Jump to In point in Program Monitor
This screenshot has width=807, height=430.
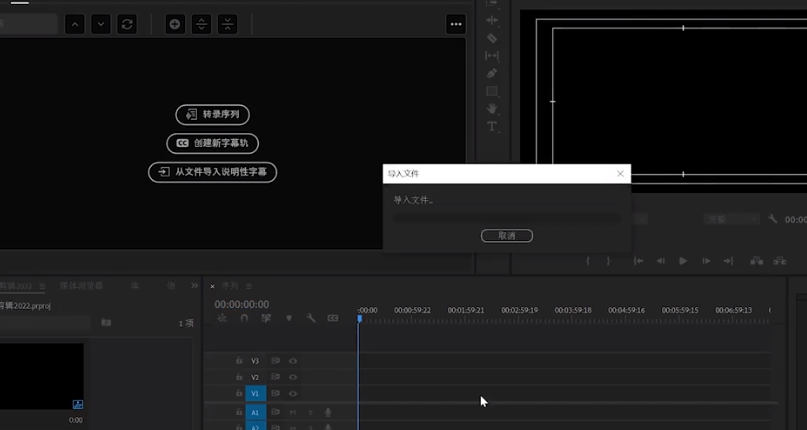point(638,261)
